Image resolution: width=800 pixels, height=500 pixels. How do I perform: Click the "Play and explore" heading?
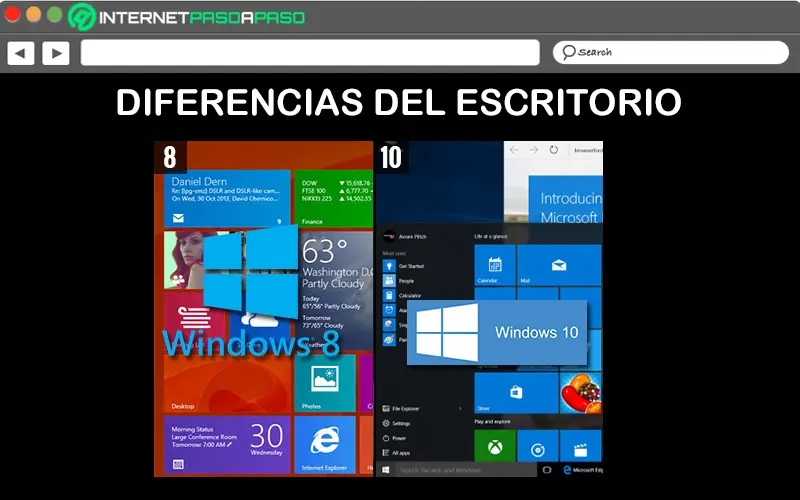pos(492,421)
